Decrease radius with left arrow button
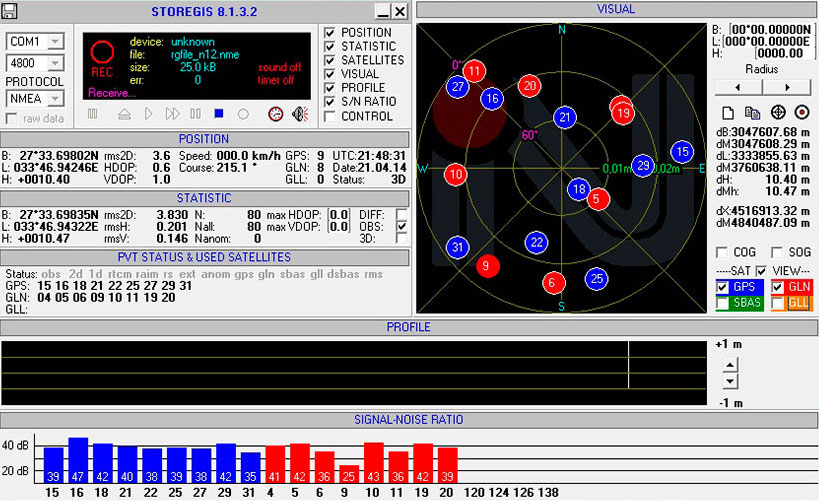 (738, 87)
